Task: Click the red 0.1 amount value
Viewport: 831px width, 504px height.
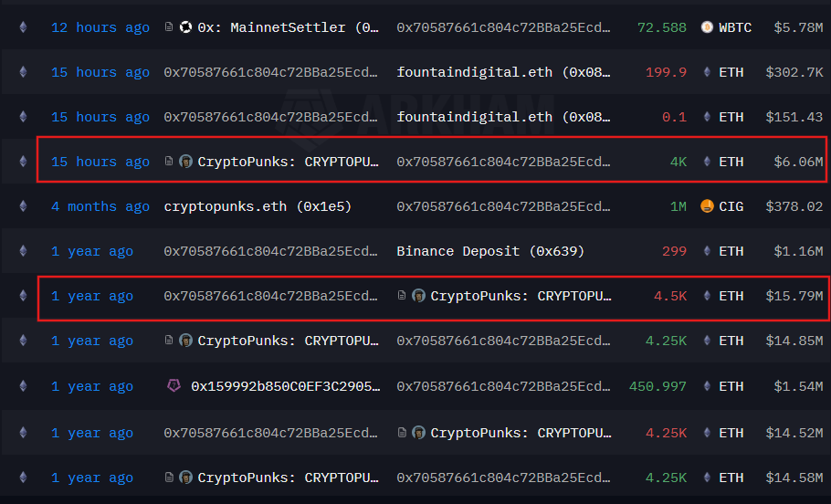Action: tap(674, 117)
